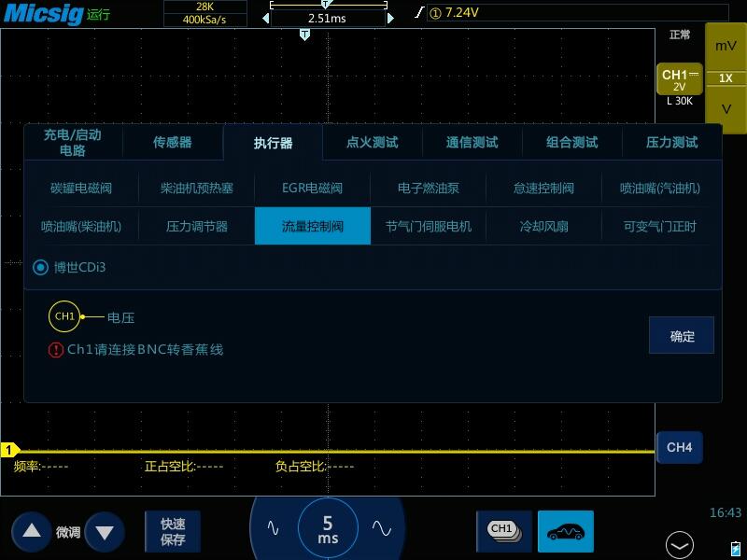Tap the 快速保存 quick save button
Viewport: 747px width, 560px height.
click(172, 529)
